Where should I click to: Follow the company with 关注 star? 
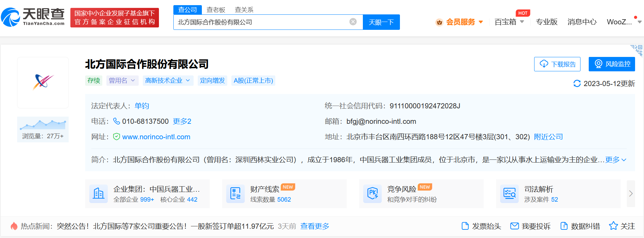(622, 226)
